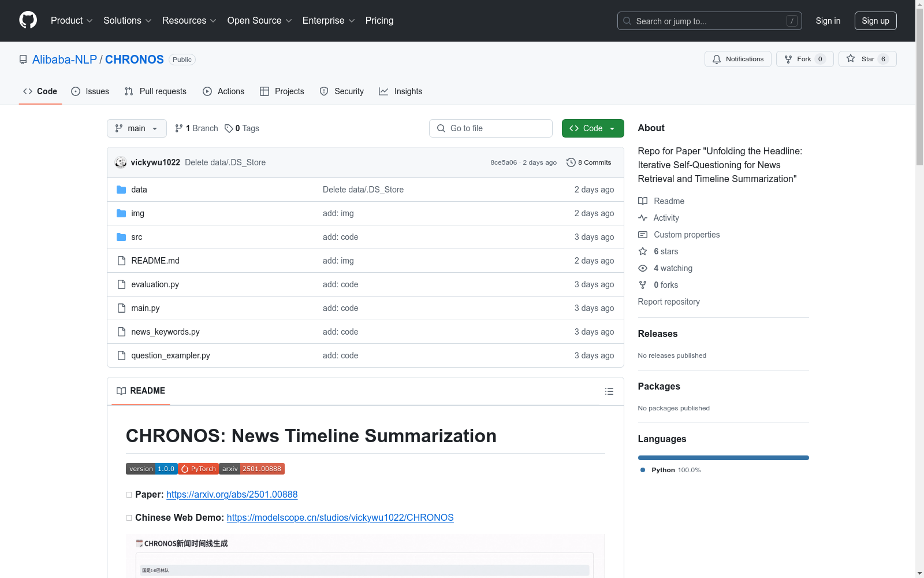This screenshot has width=924, height=578.
Task: Click the Python language progress bar
Action: (x=724, y=458)
